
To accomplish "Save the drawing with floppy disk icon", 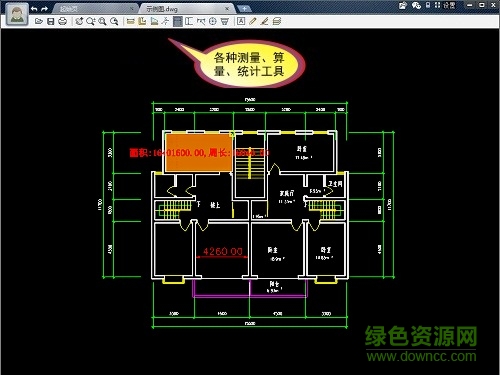I will point(51,22).
